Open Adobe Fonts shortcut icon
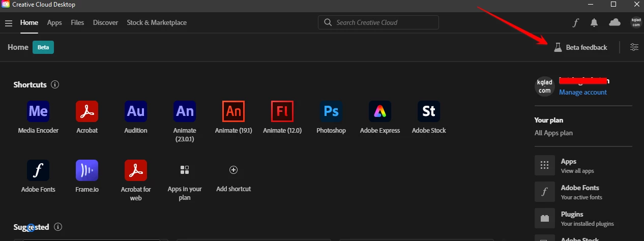The image size is (644, 241). pos(38,170)
